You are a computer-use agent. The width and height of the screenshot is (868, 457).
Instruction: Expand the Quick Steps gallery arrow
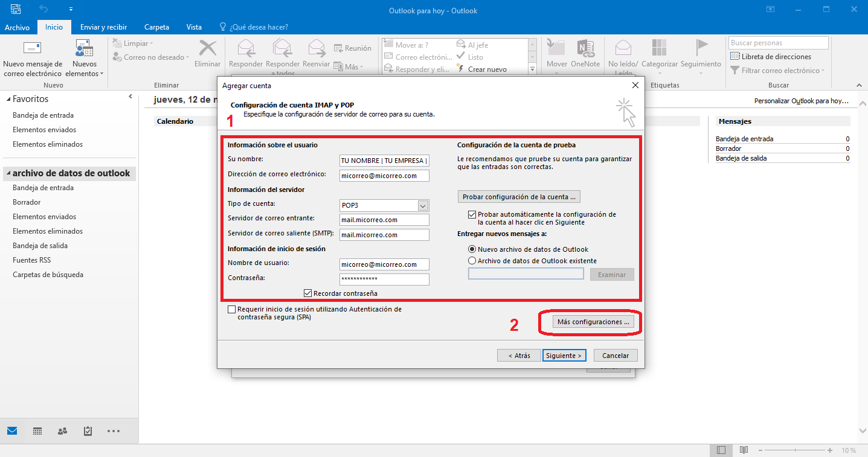[532, 70]
